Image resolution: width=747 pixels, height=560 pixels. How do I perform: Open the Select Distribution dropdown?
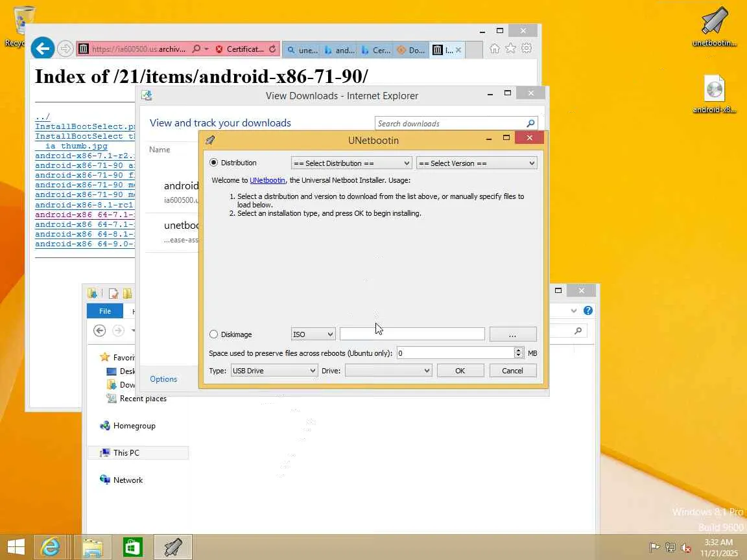[x=351, y=163]
